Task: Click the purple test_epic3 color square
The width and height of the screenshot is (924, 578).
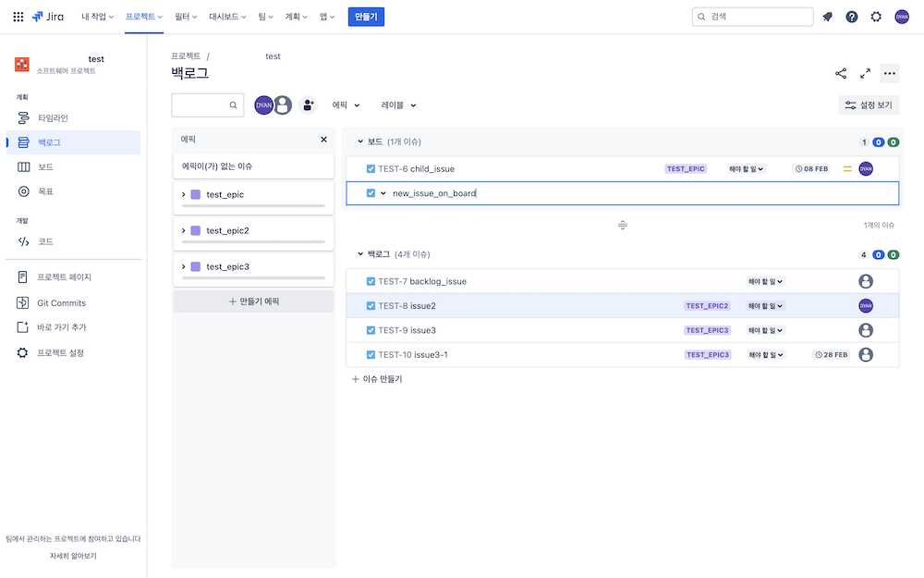Action: [x=196, y=267]
